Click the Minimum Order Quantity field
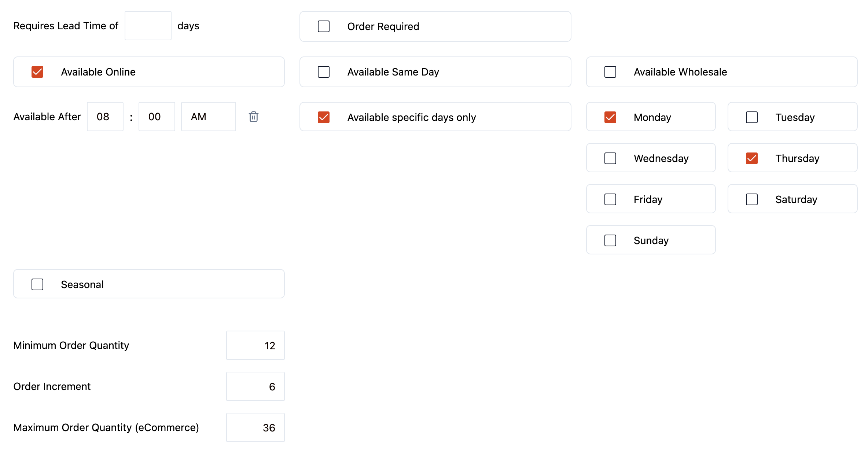This screenshot has height=456, width=868. click(x=255, y=345)
